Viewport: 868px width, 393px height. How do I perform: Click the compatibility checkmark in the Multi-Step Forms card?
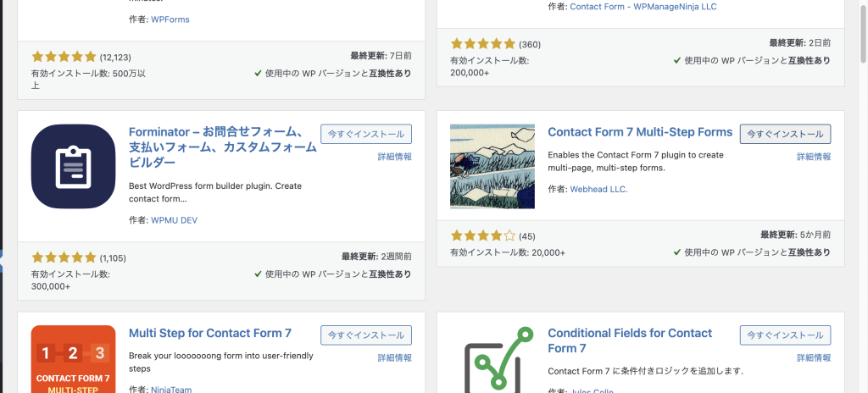(x=677, y=252)
